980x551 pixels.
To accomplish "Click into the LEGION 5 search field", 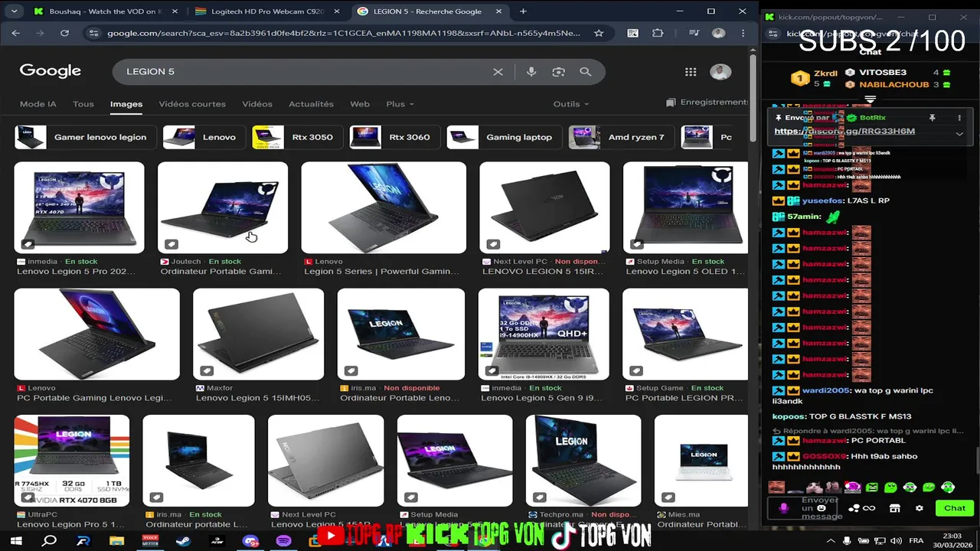I will point(306,71).
